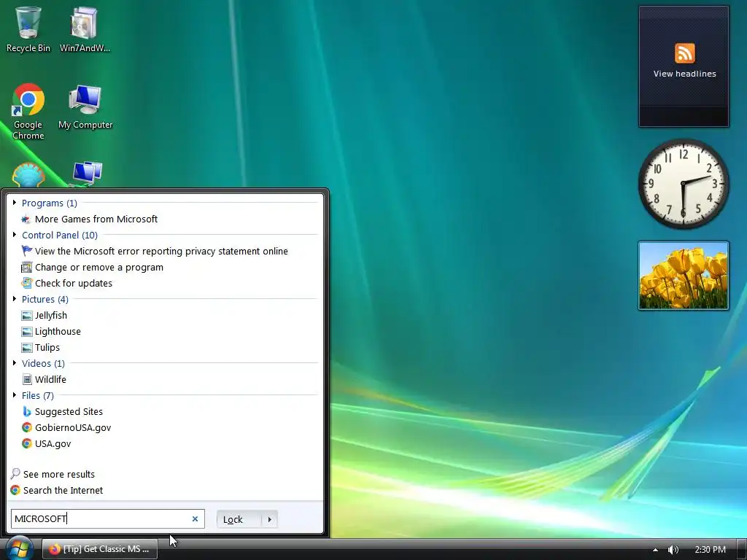747x560 pixels.
Task: Open the shutdown options arrow beside Lock
Action: pyautogui.click(x=270, y=519)
